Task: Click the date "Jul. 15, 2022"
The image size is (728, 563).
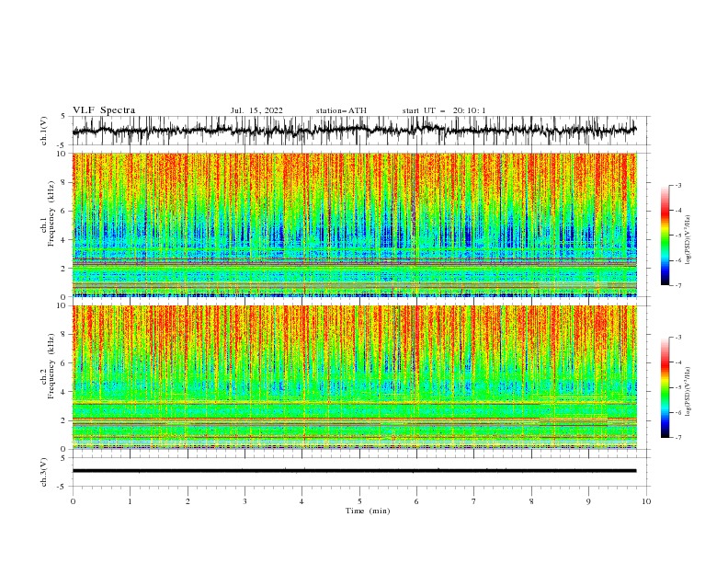Action: pyautogui.click(x=256, y=110)
